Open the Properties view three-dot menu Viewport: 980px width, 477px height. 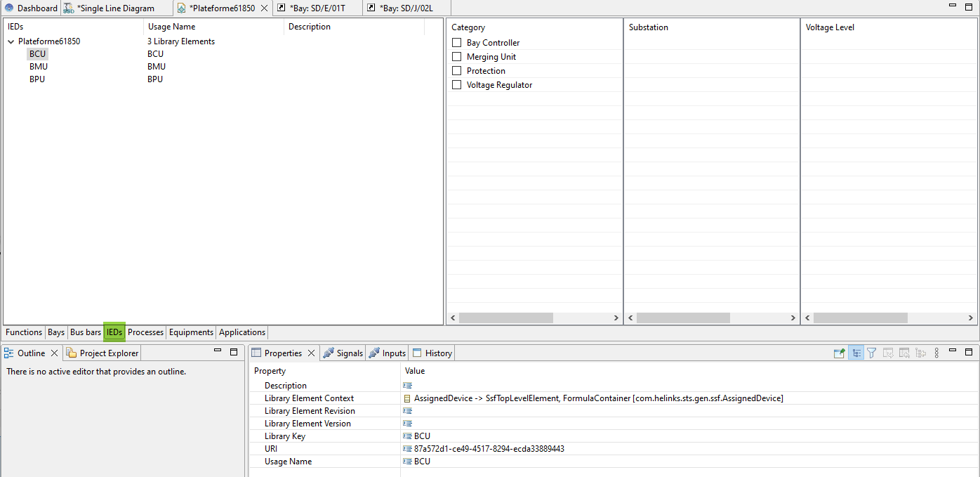click(936, 353)
